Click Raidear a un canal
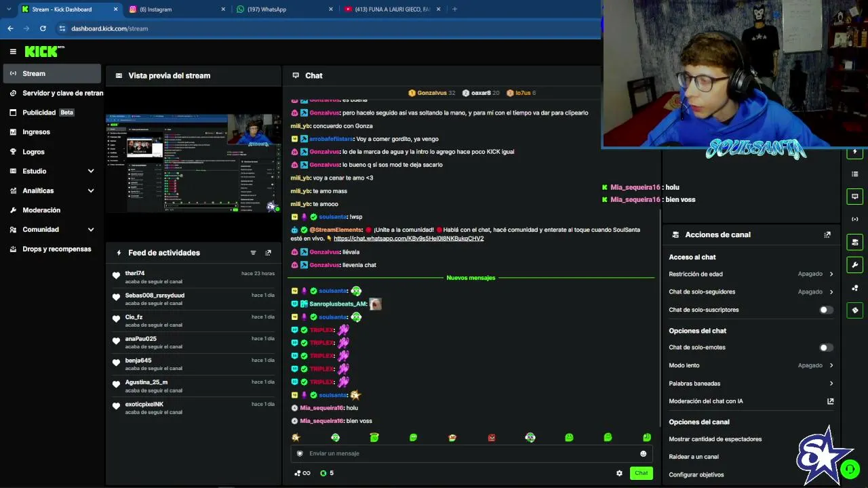This screenshot has width=868, height=488. 694,457
